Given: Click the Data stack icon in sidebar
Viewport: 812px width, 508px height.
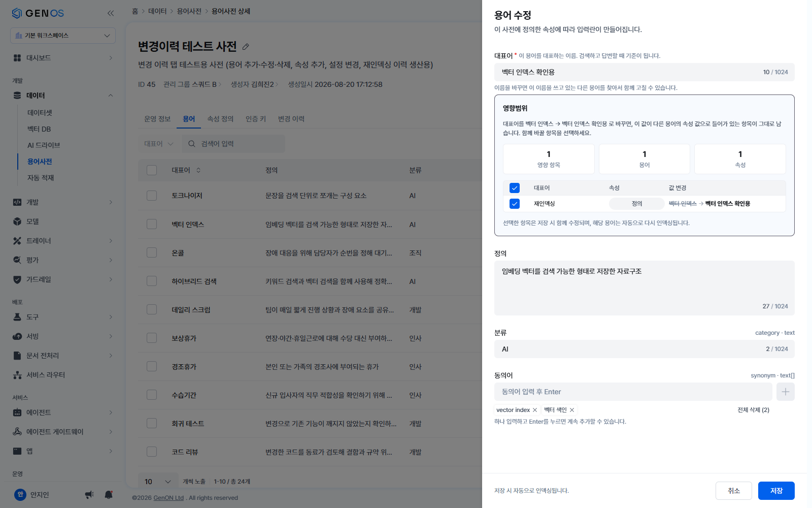Looking at the screenshot, I should (x=17, y=96).
